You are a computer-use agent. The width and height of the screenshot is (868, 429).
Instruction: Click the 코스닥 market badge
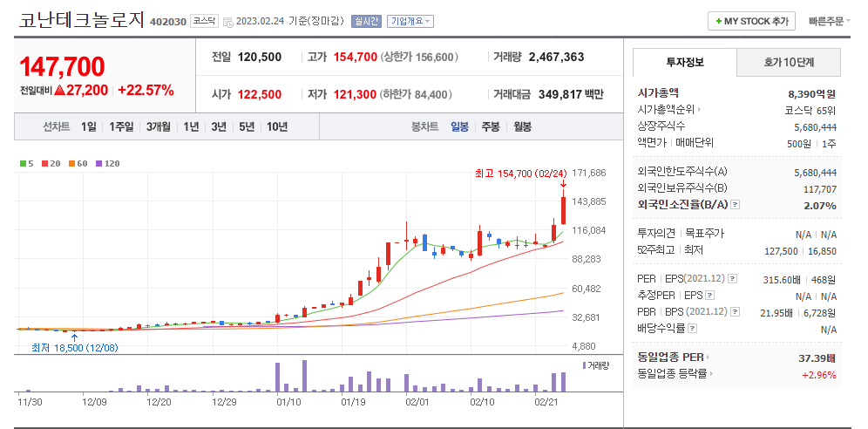pyautogui.click(x=205, y=21)
